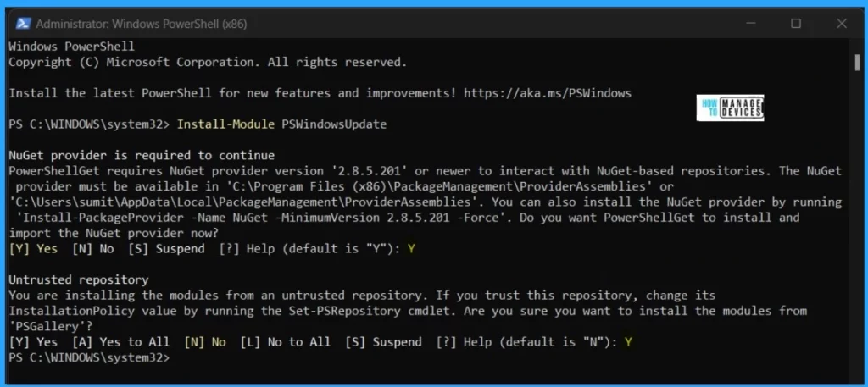The height and width of the screenshot is (387, 868).
Task: Maximize the PowerShell window
Action: [x=795, y=23]
